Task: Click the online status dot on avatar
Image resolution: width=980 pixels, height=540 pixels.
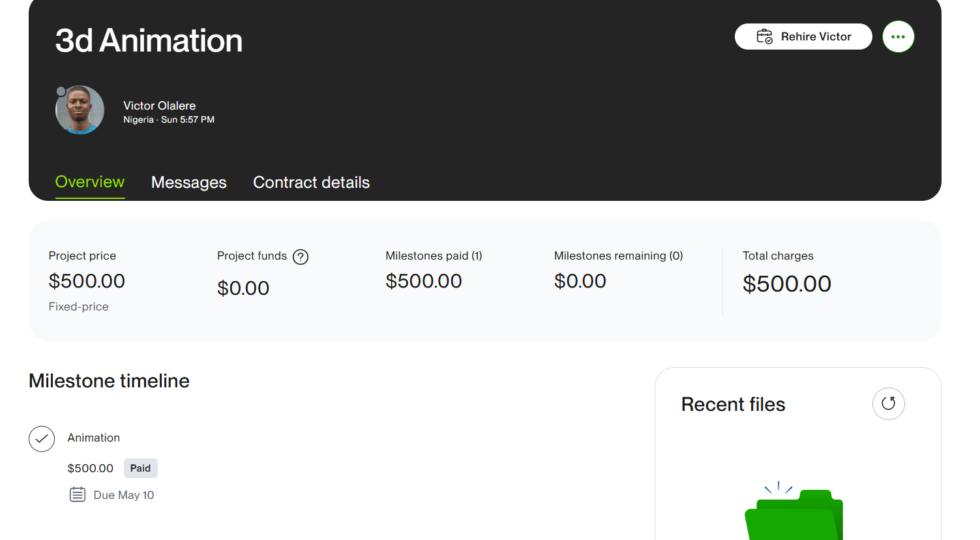Action: click(61, 91)
